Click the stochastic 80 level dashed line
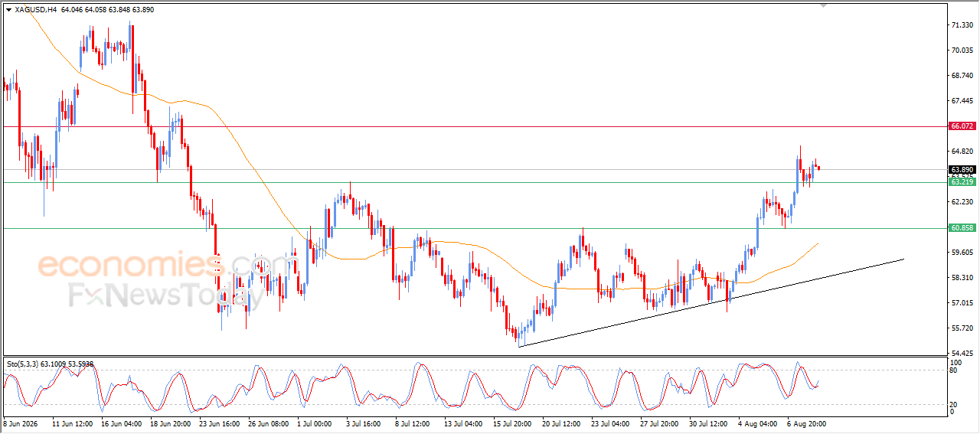Viewport: 980px width, 434px height. tap(475, 370)
